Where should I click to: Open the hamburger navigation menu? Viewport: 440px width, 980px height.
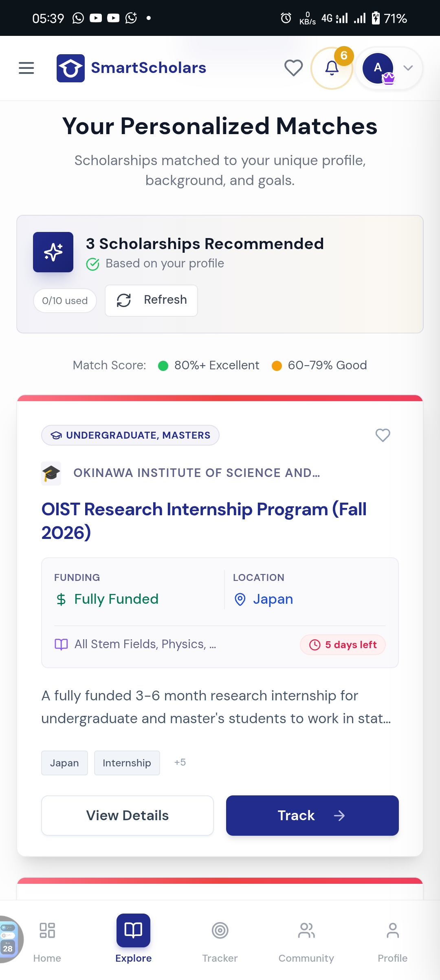tap(26, 68)
